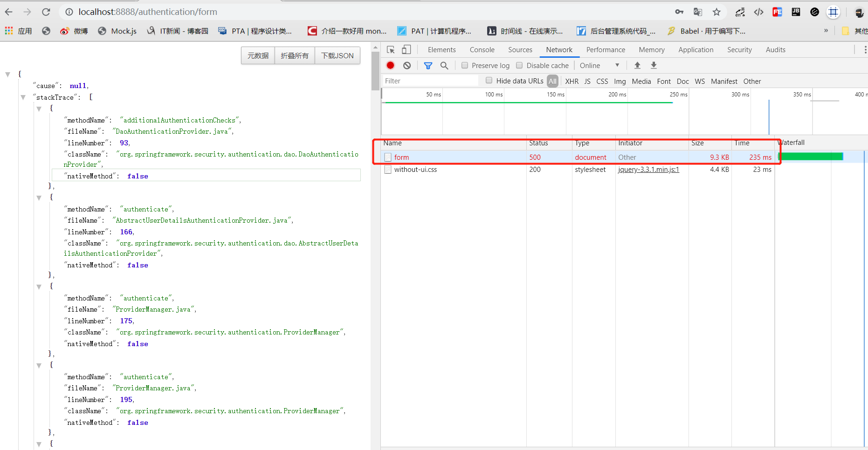Screen dimensions: 868x450
Task: Select the All filter type toggle
Action: coord(552,81)
